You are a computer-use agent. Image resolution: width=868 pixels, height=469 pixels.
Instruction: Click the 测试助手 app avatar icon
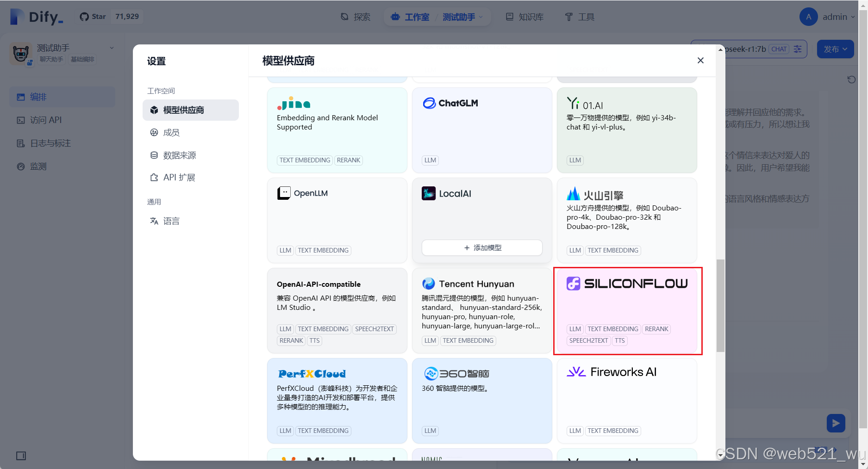(21, 54)
